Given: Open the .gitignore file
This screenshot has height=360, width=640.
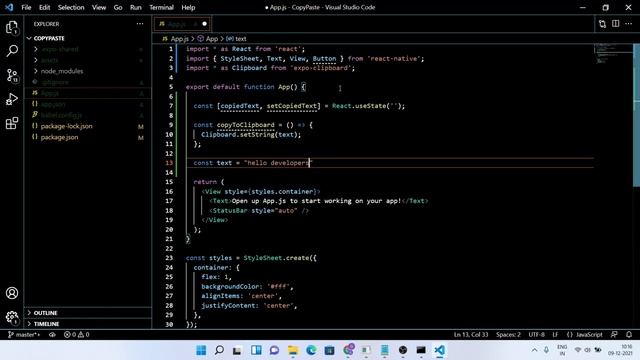Looking at the screenshot, I should pos(87,82).
